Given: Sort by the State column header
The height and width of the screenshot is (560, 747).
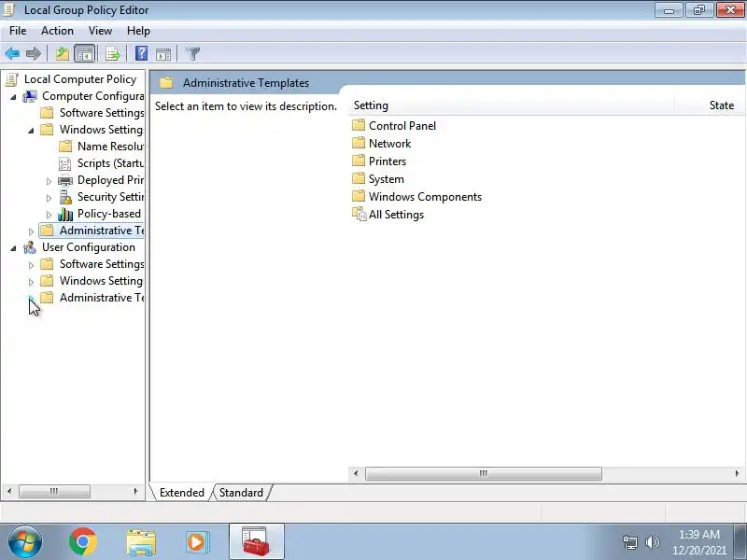Looking at the screenshot, I should coord(709,105).
